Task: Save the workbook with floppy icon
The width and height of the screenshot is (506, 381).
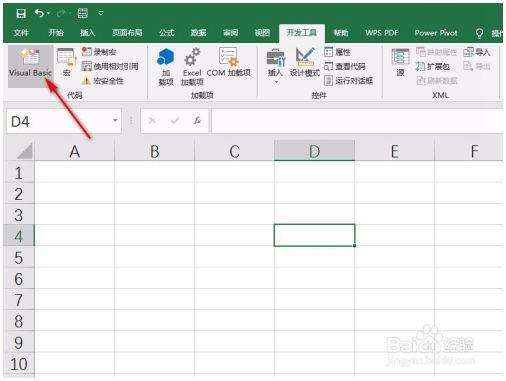Action: 21,13
